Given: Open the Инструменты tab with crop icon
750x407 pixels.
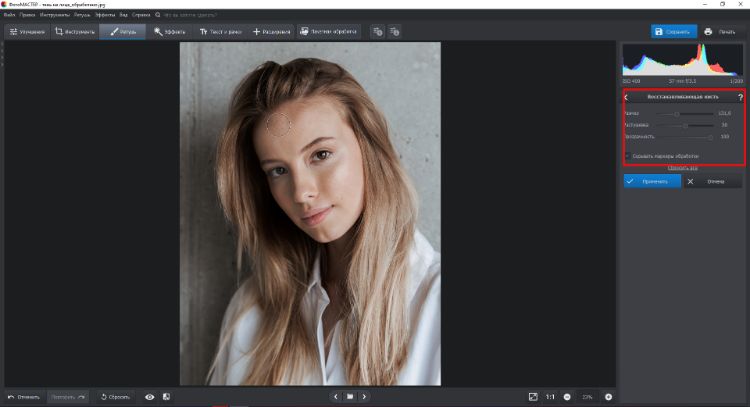Looking at the screenshot, I should point(75,32).
